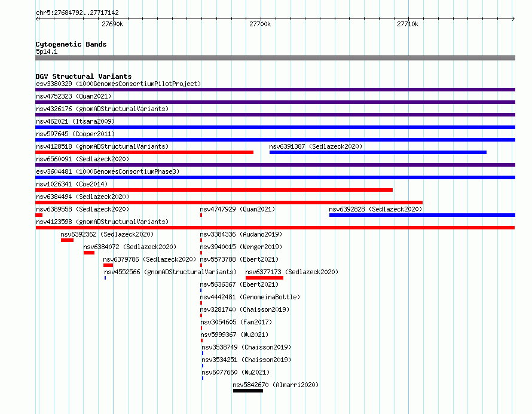Click the red nsv1026341 Coe2014 bar
532x414 pixels.
(214, 190)
